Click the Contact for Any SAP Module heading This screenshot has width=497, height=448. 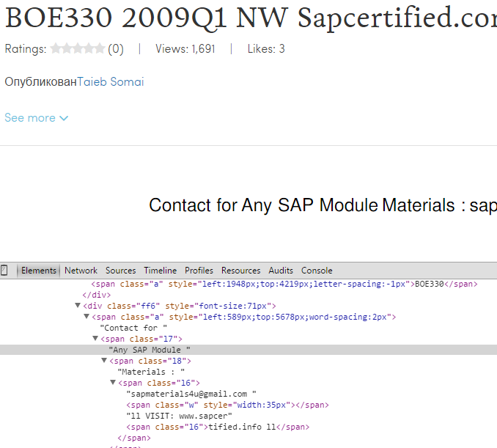coord(323,205)
